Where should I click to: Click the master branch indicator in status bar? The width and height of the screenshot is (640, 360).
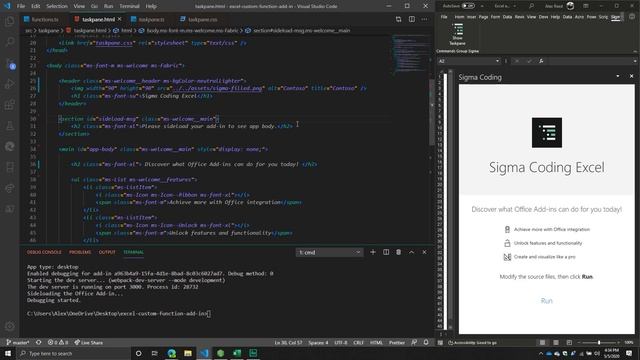18,342
